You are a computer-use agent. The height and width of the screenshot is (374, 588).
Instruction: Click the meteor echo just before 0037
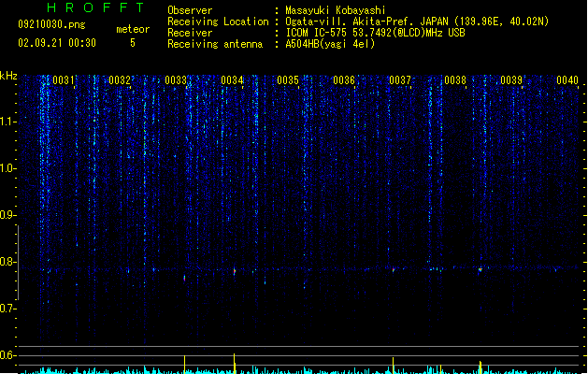click(x=394, y=269)
